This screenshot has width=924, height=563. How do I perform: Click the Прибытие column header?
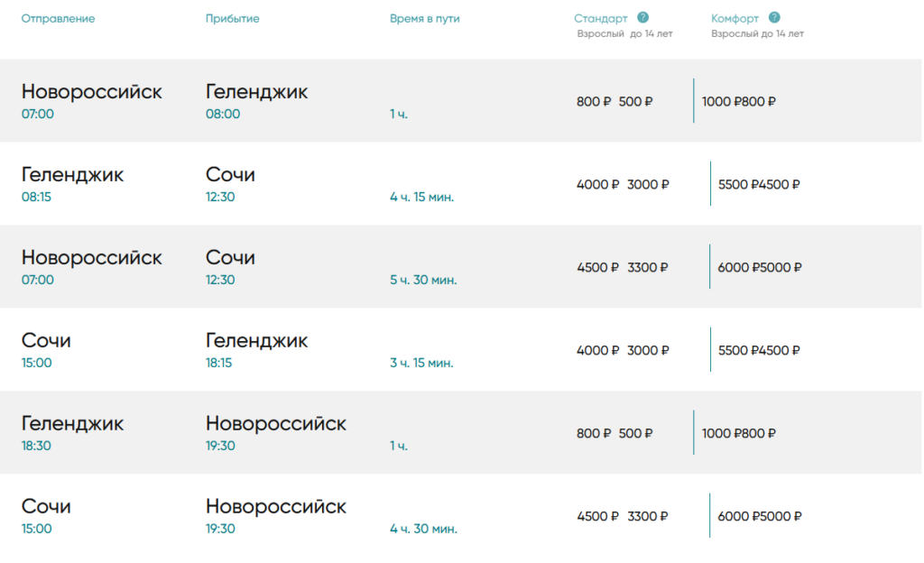click(x=232, y=18)
